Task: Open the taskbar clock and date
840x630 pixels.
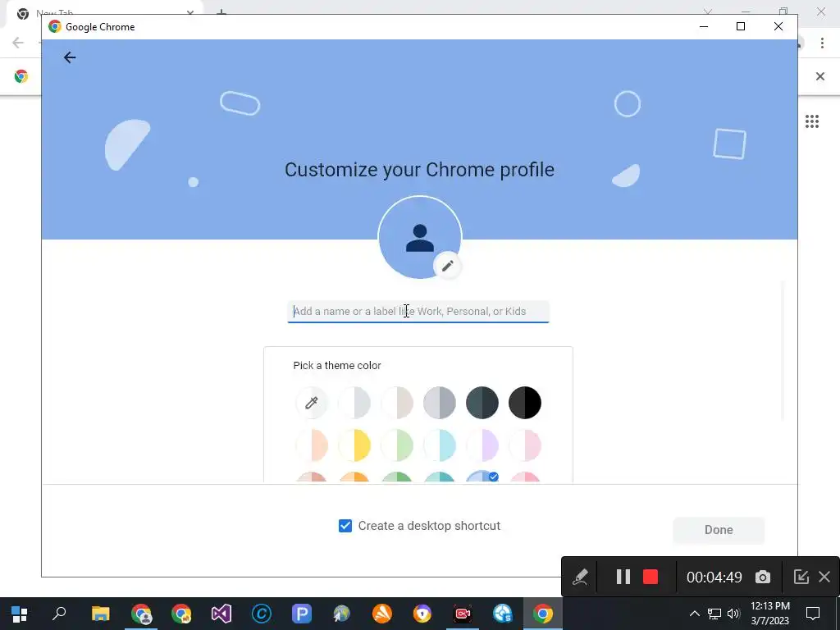Action: (769, 614)
